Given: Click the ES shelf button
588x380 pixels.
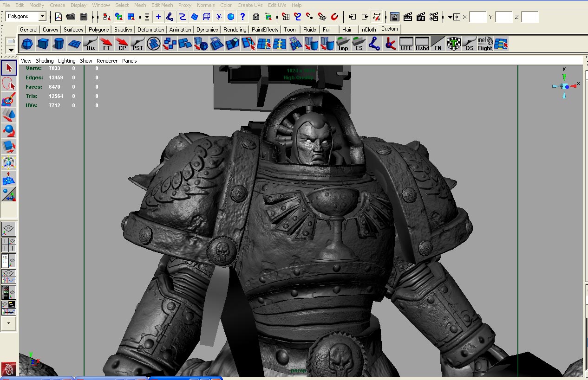Looking at the screenshot, I should 359,44.
